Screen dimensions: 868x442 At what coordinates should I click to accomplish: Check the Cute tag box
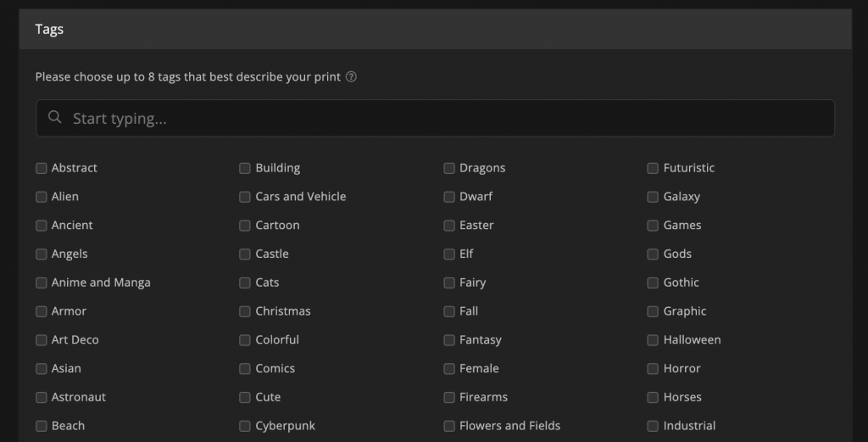click(245, 397)
